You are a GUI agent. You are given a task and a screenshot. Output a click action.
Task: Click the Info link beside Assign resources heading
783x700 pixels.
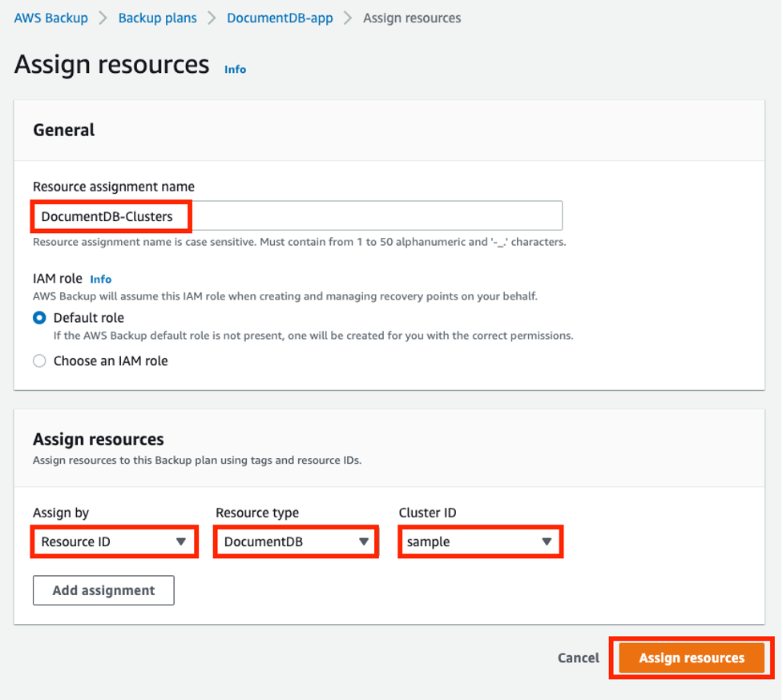[x=235, y=69]
